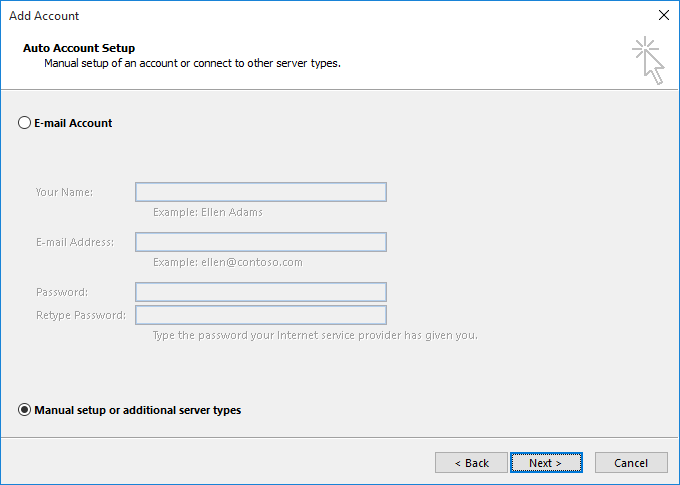Close the Add Account dialog window

pos(663,15)
